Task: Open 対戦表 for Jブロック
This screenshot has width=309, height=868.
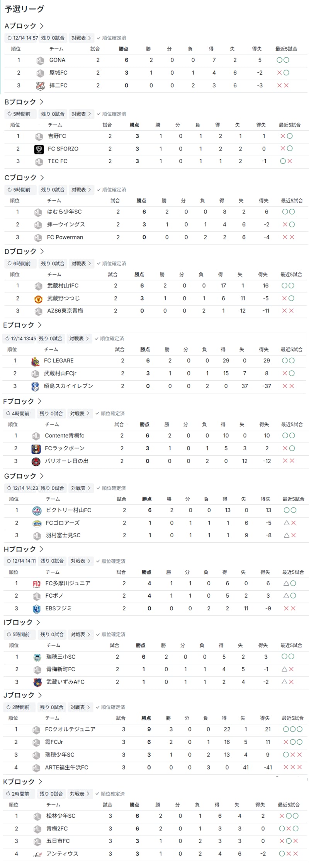Action: tap(80, 707)
